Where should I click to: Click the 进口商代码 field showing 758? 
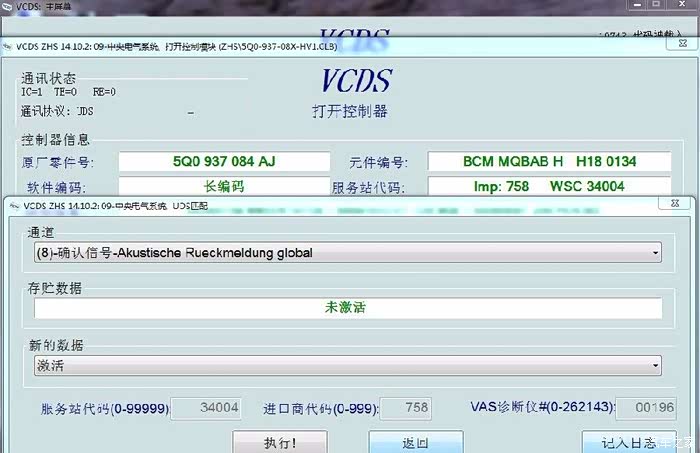tap(406, 408)
